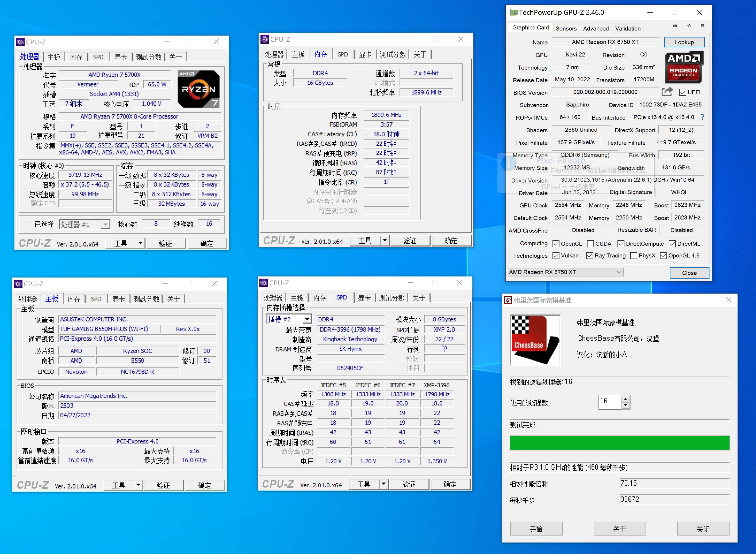Click 开始 to start the chess benchmark
This screenshot has height=554, width=756.
[536, 529]
